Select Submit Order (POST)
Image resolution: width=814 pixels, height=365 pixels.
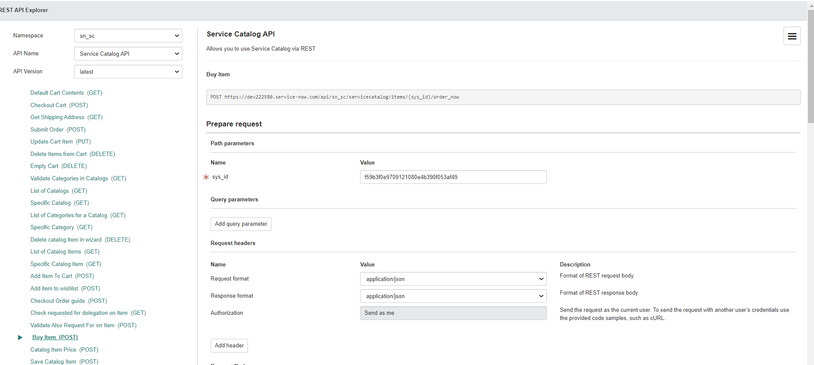58,129
